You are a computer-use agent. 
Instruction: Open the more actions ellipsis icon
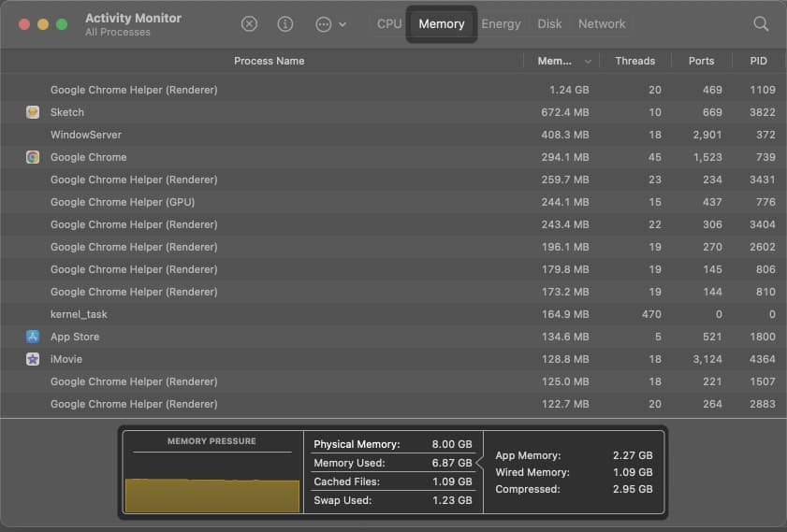point(323,24)
